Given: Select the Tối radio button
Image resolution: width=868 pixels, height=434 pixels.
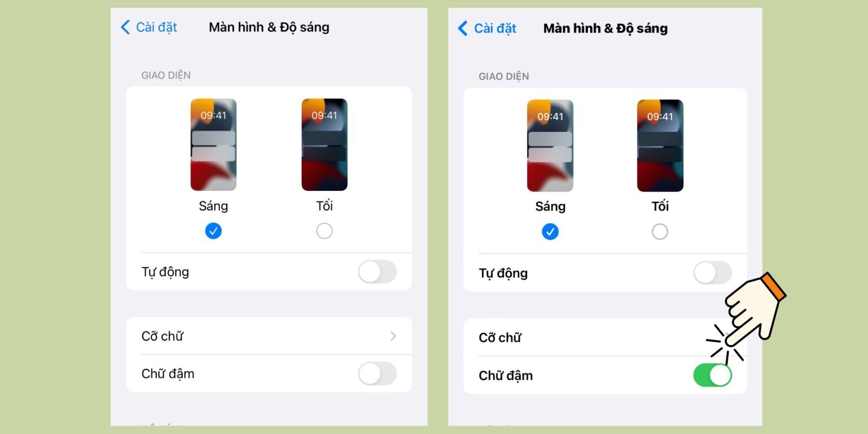Looking at the screenshot, I should tap(324, 231).
